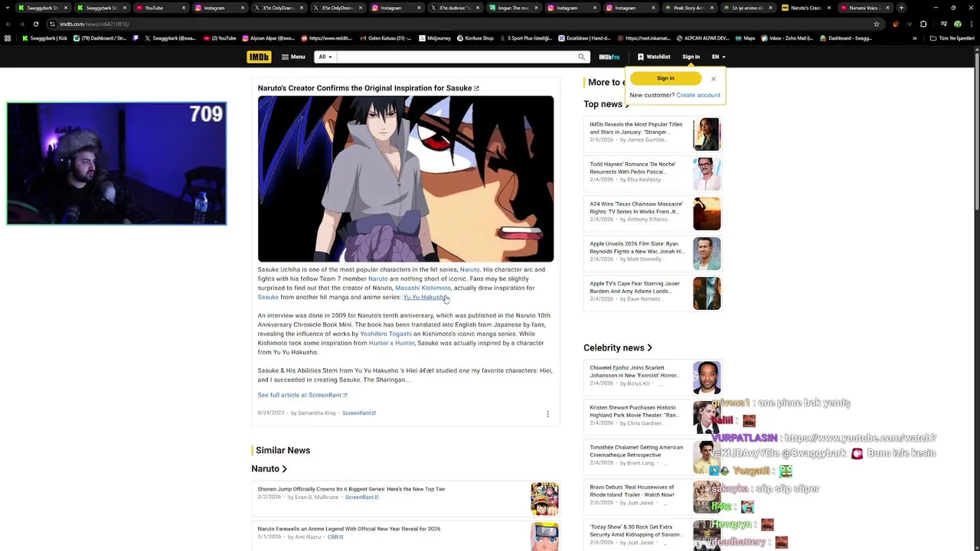Click the One Piece article thumbnail
This screenshot has height=551, width=980.
coord(544,498)
